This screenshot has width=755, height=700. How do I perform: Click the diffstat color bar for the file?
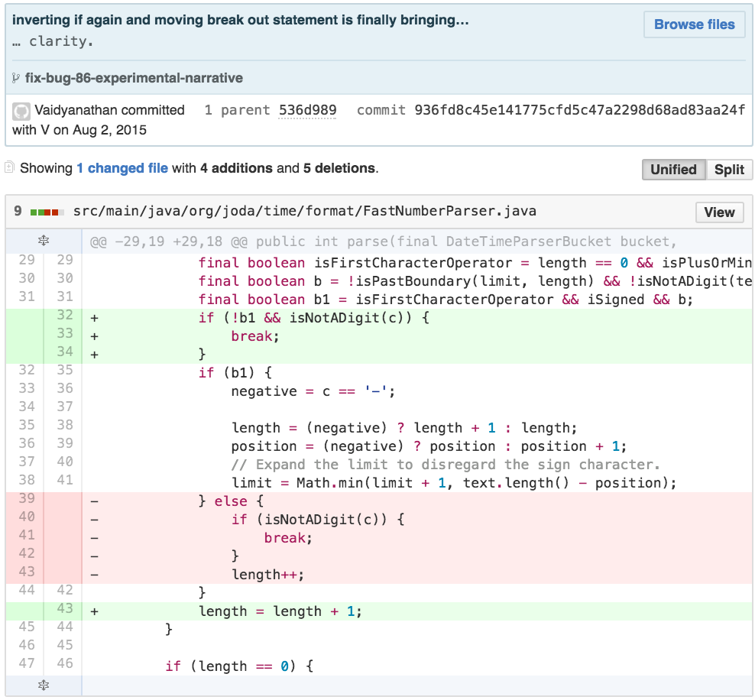(47, 212)
